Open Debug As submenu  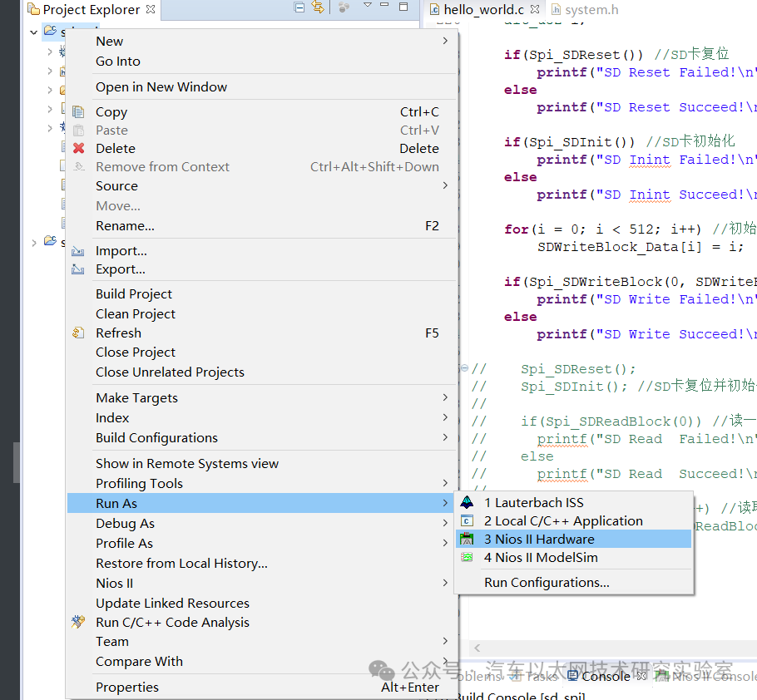point(261,524)
